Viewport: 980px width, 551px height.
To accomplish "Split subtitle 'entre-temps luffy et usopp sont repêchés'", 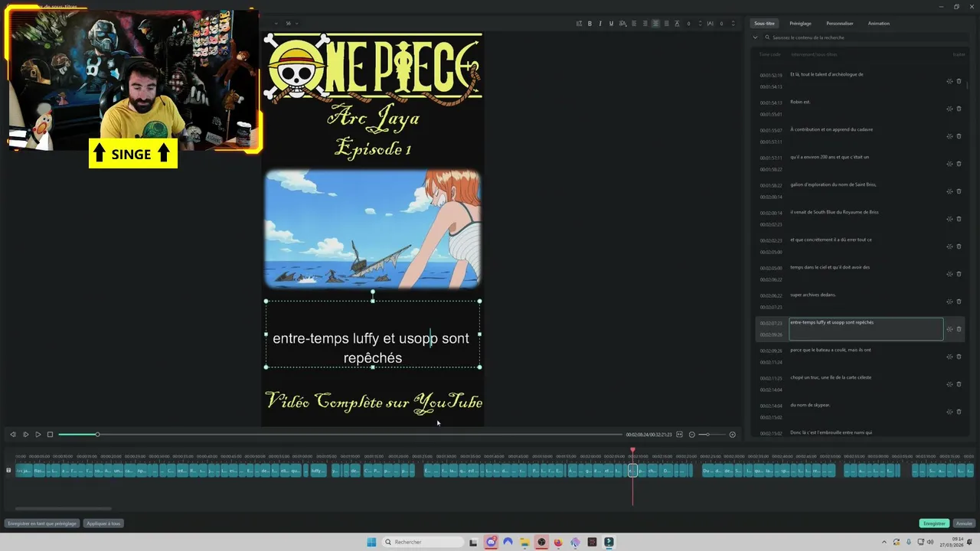I will [x=949, y=329].
